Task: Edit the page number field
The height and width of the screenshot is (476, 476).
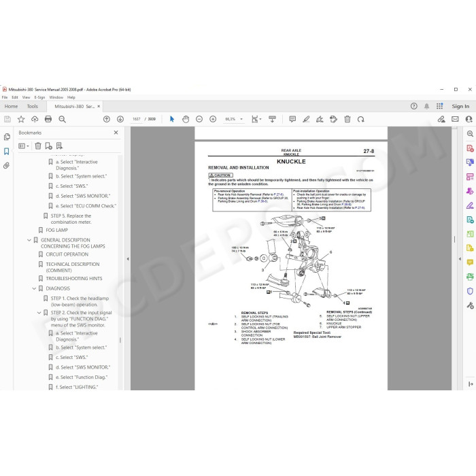Action: point(137,119)
